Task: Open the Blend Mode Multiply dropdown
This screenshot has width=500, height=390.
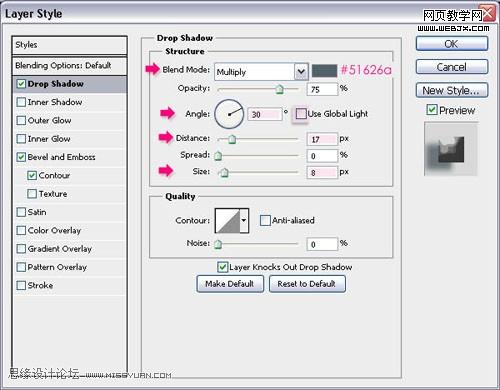Action: 261,72
